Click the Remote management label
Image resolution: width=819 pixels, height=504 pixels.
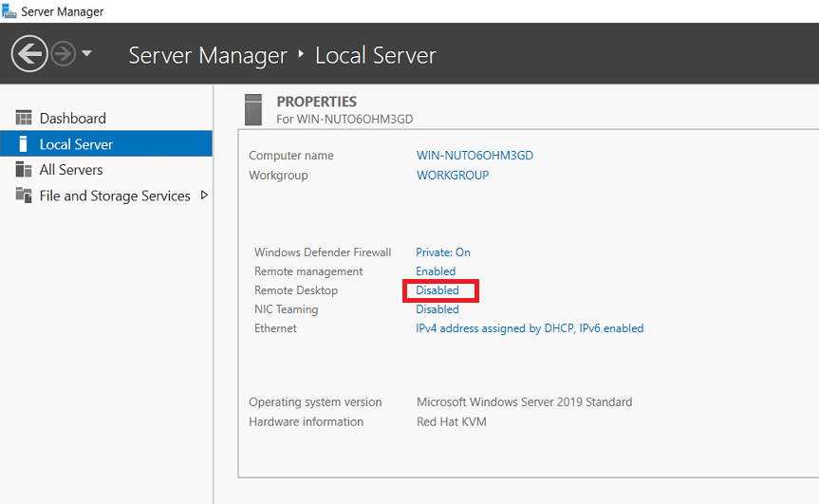click(x=308, y=271)
